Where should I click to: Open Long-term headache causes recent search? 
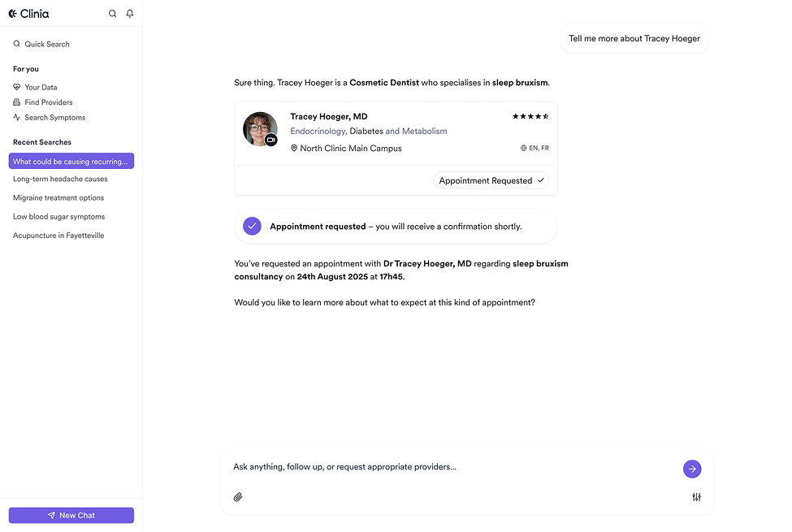point(60,179)
